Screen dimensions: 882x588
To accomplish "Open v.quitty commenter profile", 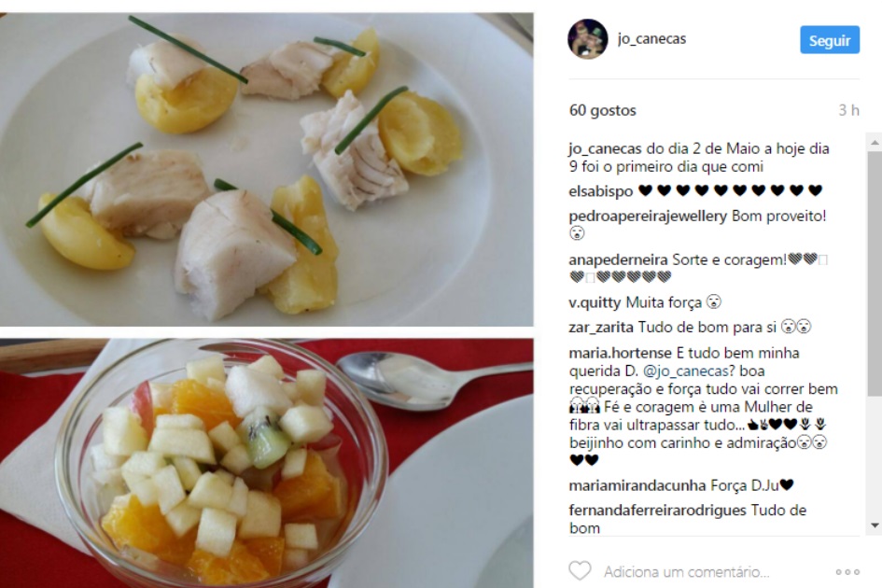I will pos(594,302).
